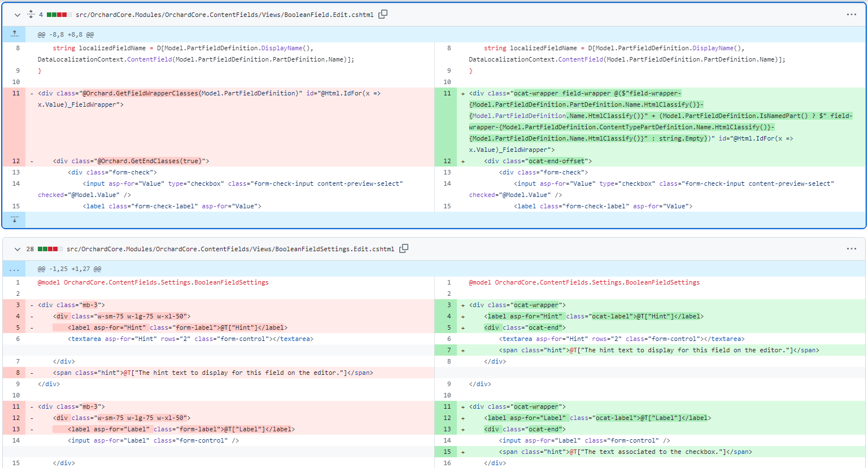Screen dimensions: 868x468
Task: Open the BooleanField.Edit.cshtml file path link
Action: click(224, 15)
